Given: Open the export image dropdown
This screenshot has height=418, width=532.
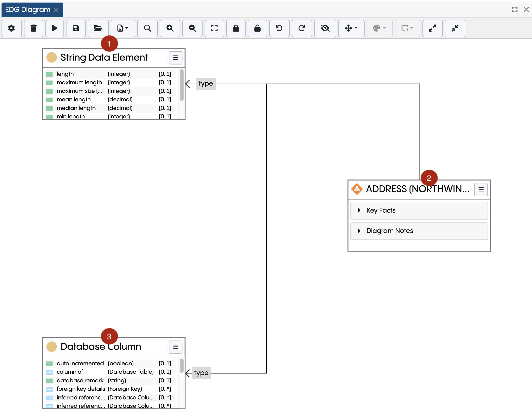Looking at the screenshot, I should (123, 28).
